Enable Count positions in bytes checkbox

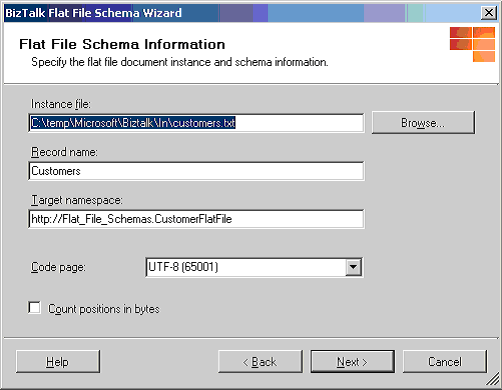tap(34, 308)
